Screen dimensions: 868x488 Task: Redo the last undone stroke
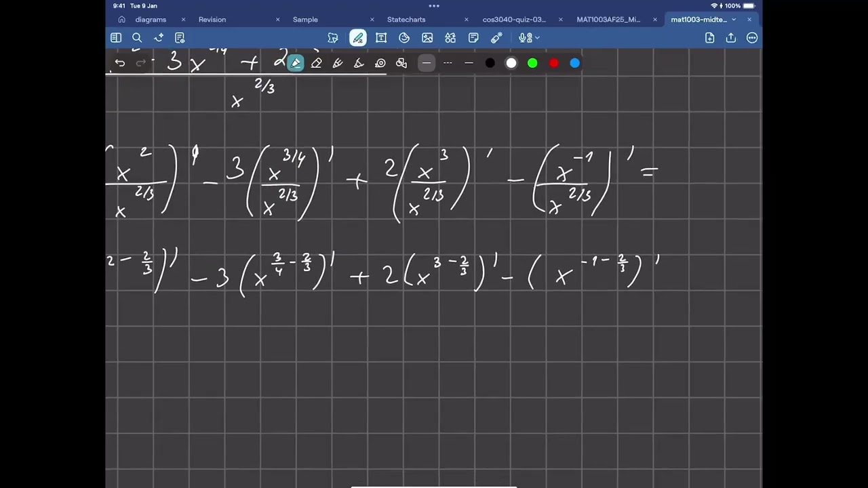pyautogui.click(x=141, y=63)
